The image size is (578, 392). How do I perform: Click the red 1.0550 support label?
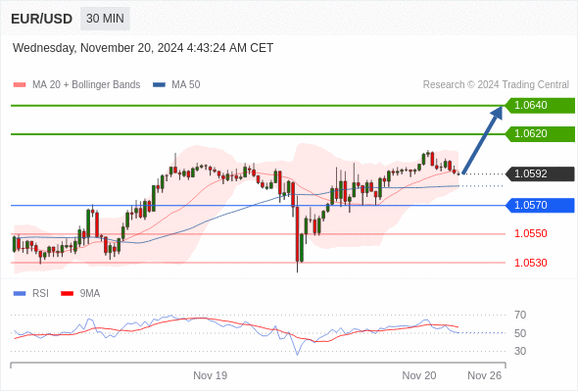pyautogui.click(x=530, y=233)
